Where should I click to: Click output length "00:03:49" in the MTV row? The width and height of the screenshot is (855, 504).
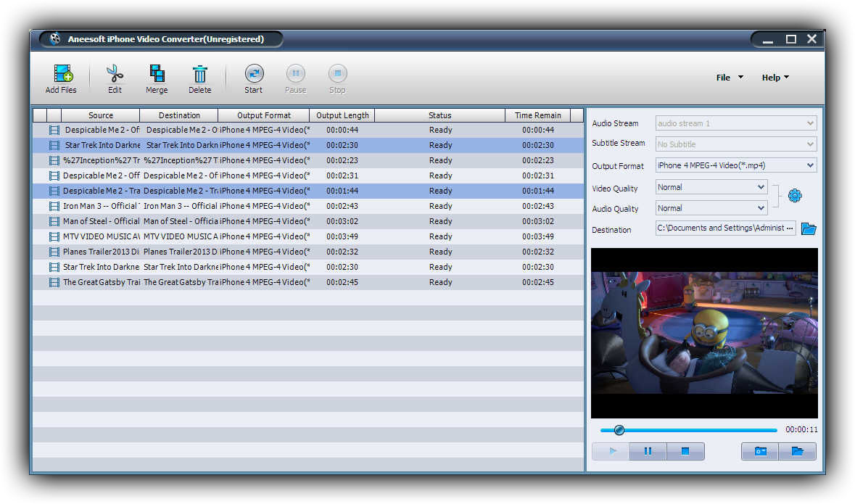coord(342,236)
